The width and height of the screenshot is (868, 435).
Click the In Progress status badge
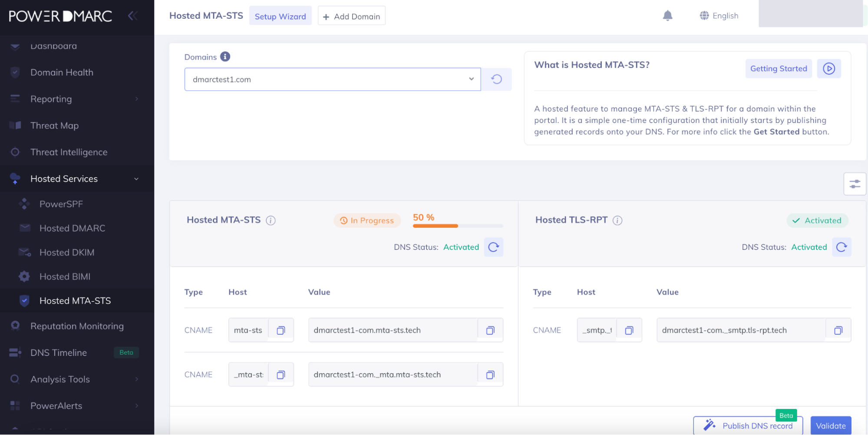point(367,220)
